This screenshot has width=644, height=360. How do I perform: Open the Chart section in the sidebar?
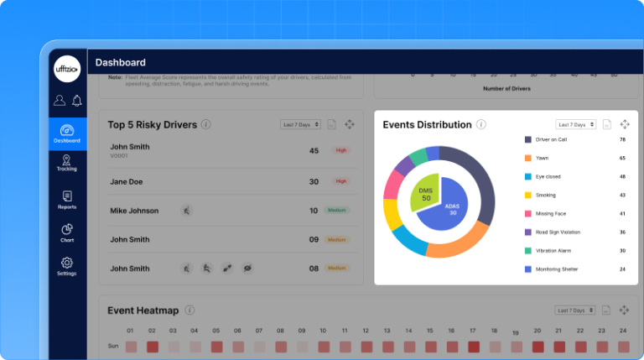[66, 233]
